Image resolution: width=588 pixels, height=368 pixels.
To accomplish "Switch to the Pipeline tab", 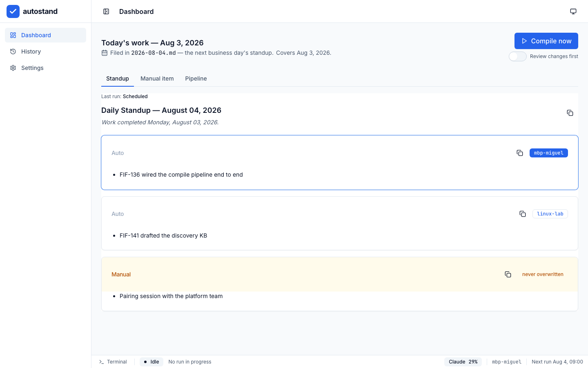I will [x=196, y=79].
